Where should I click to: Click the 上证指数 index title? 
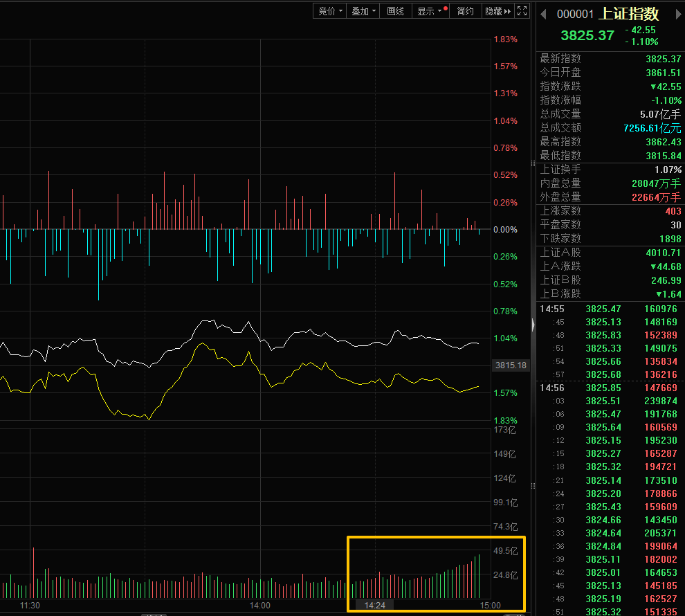(x=628, y=14)
